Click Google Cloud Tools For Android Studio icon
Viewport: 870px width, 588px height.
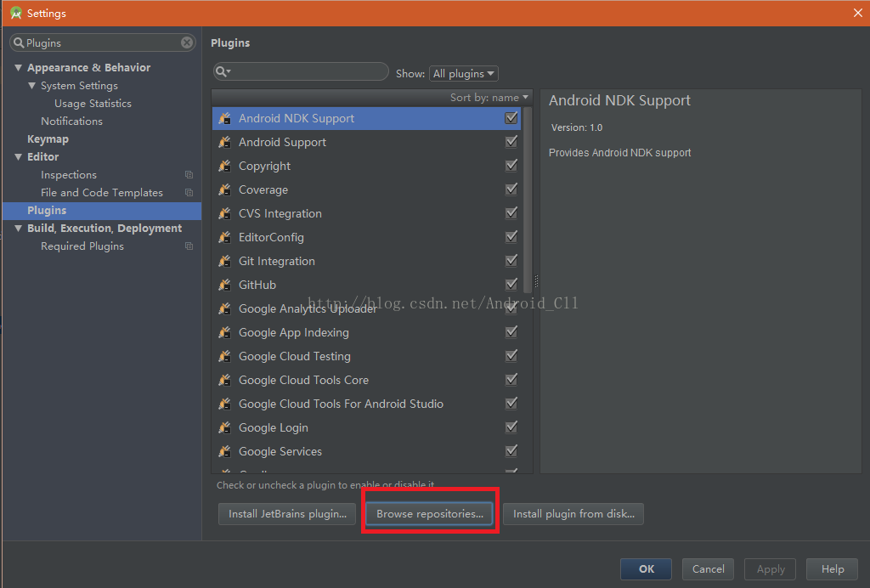224,404
